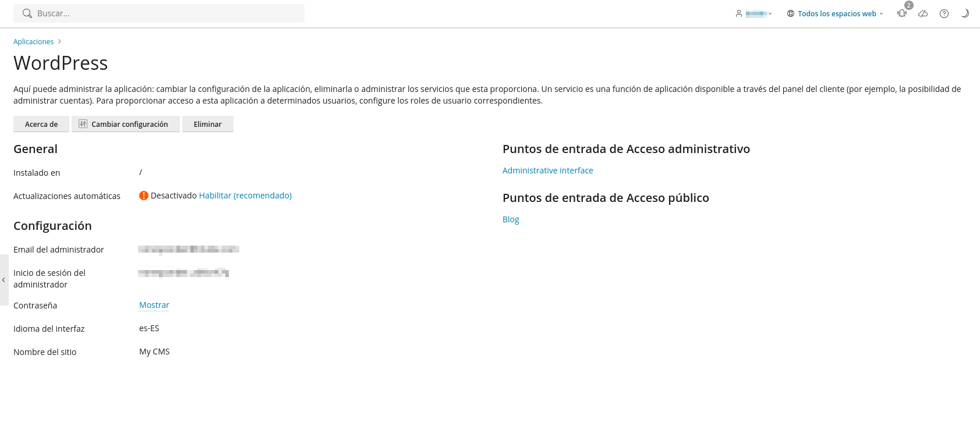
Task: Open the Administrative interface link
Action: tap(547, 171)
